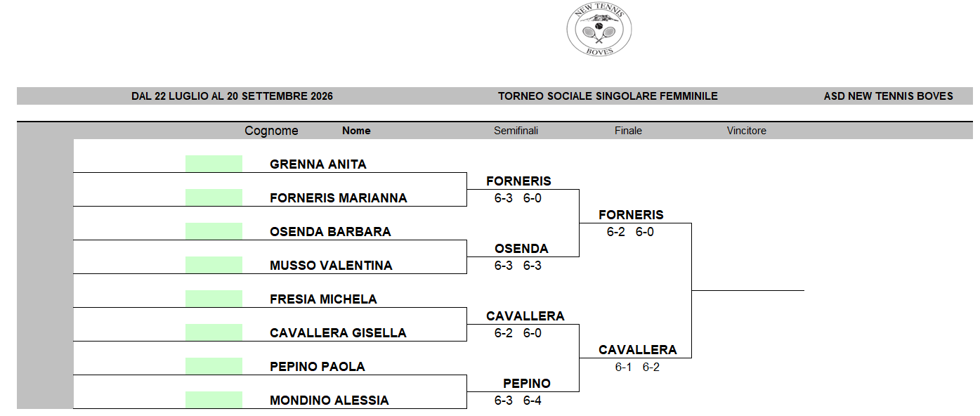This screenshot has width=980, height=416.
Task: Click the player name OSENDA BARBARA
Action: coord(330,232)
